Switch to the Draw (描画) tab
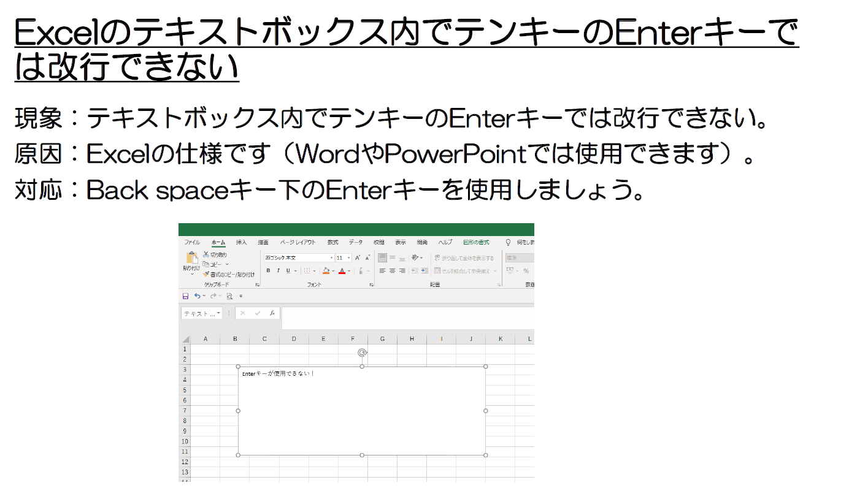 [x=263, y=242]
